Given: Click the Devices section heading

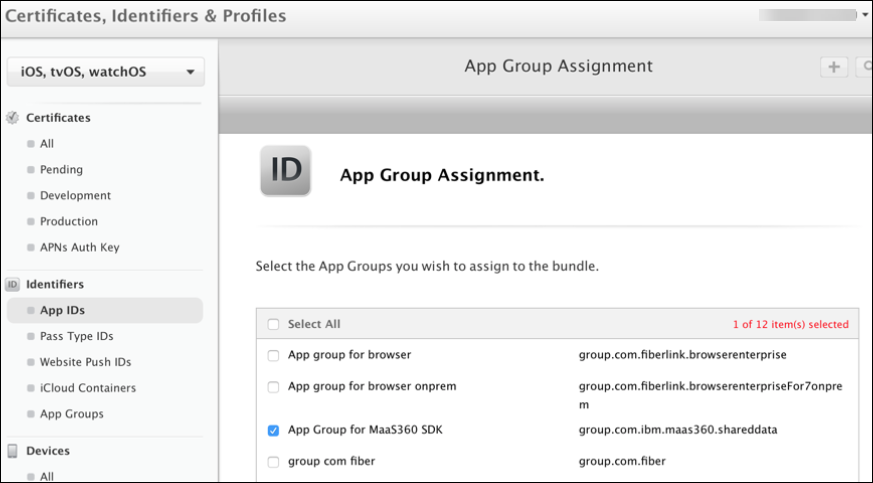Looking at the screenshot, I should 48,451.
